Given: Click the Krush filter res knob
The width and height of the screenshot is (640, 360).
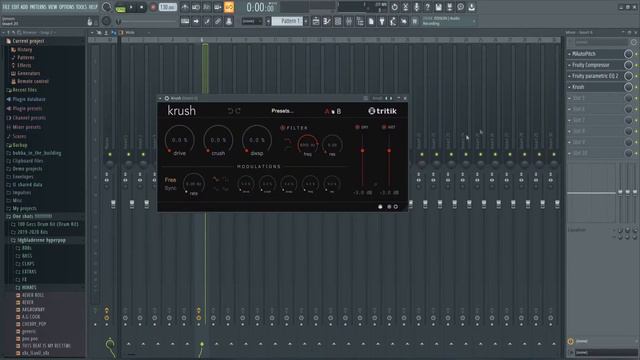Looking at the screenshot, I should (x=332, y=145).
